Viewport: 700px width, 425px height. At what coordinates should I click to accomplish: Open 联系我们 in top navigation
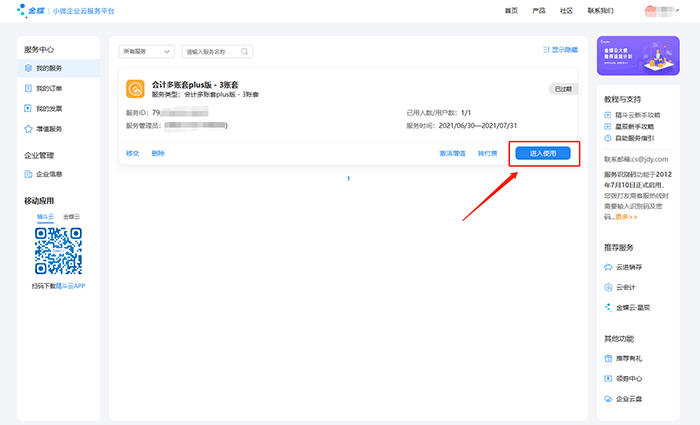click(600, 10)
